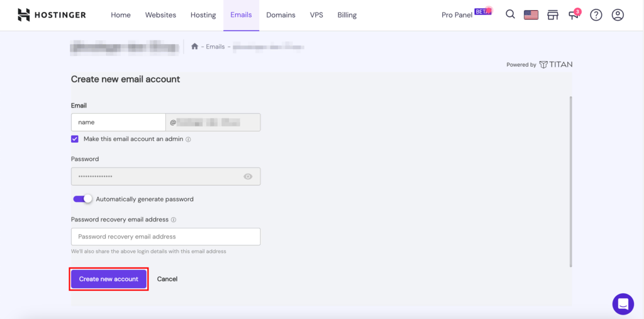The image size is (644, 319).
Task: Click Emails breadcrumb link
Action: click(215, 47)
